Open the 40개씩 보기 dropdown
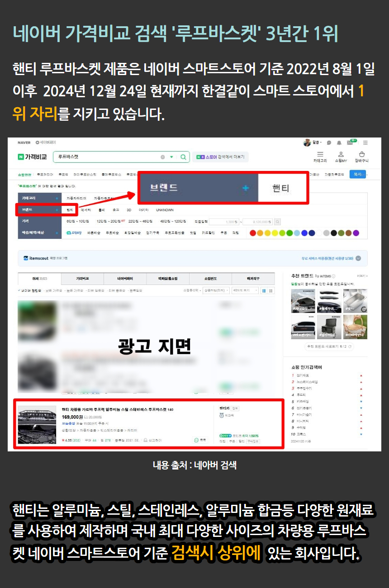The image size is (389, 588). (244, 290)
